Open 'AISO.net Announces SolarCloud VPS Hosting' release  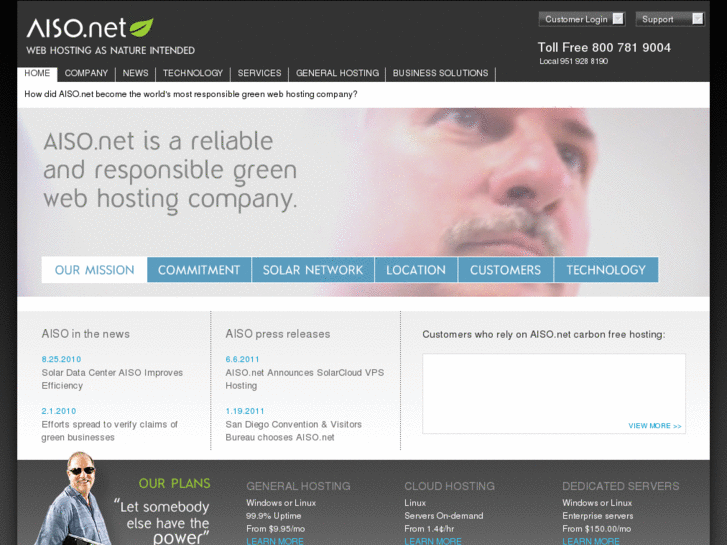click(x=305, y=379)
